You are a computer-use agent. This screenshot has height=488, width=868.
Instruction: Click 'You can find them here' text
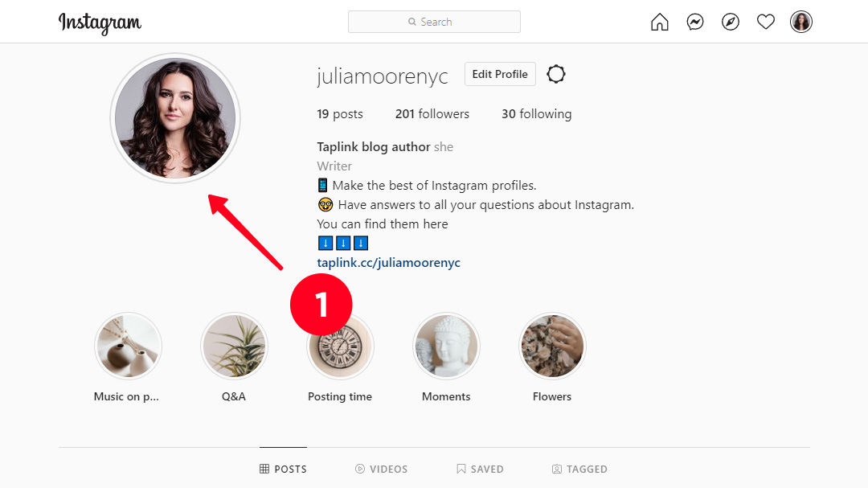pyautogui.click(x=383, y=223)
